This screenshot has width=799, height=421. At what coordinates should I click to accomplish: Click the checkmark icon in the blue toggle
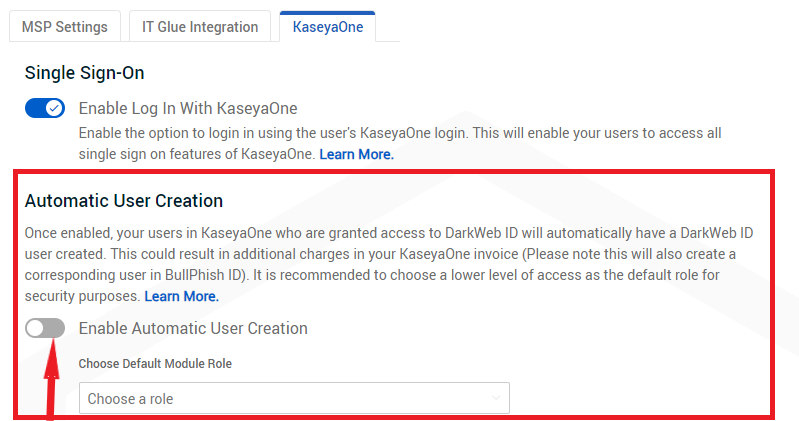pos(55,108)
